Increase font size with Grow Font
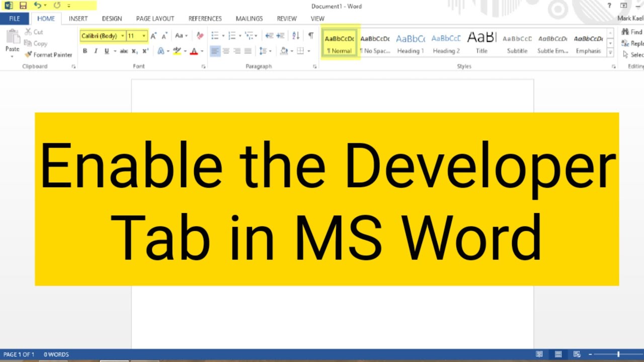Screen dimensions: 644x362 (x=153, y=36)
